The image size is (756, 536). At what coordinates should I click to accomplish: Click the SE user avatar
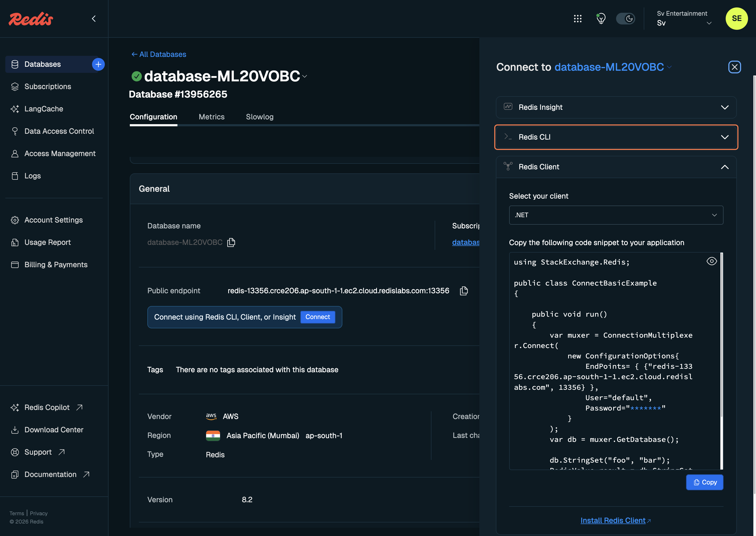coord(737,19)
